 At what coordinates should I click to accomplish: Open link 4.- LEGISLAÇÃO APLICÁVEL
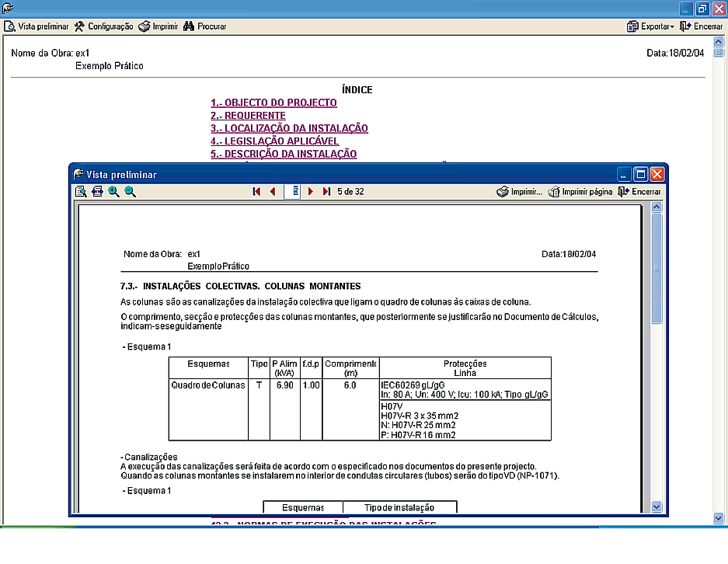click(275, 141)
